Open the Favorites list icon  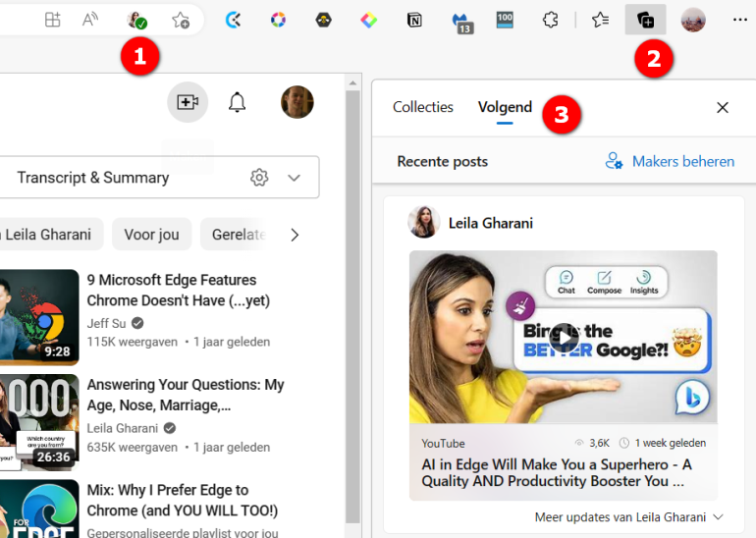coord(600,21)
